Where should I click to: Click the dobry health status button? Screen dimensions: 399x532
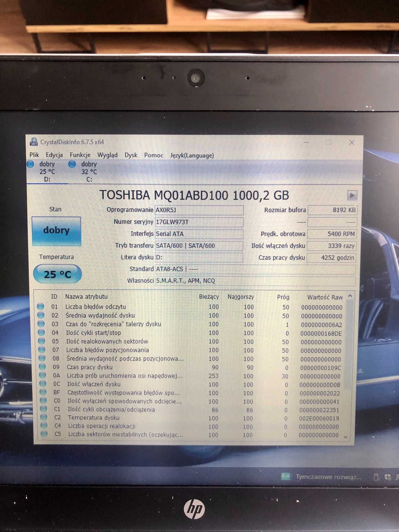(x=56, y=231)
